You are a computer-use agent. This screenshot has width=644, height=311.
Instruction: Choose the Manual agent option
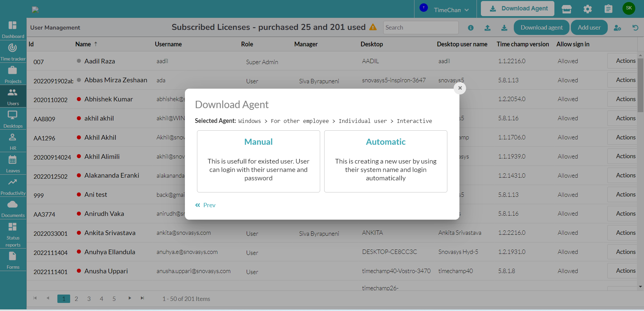(x=258, y=161)
